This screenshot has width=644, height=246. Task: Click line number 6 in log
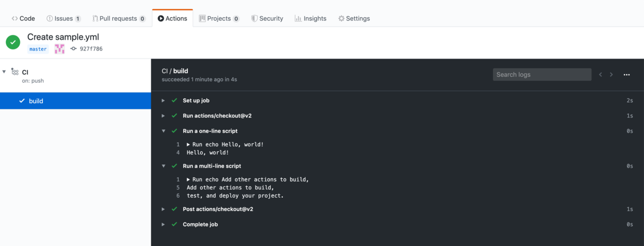[x=178, y=196]
